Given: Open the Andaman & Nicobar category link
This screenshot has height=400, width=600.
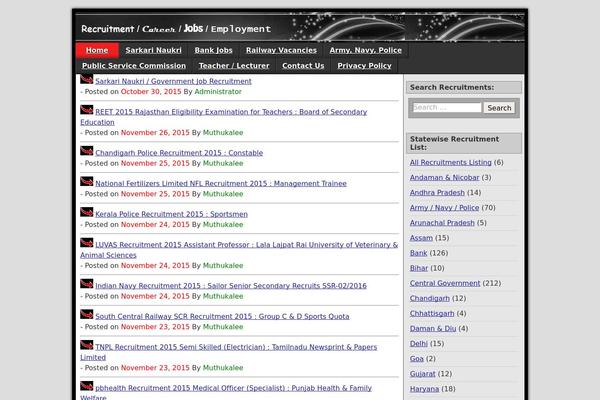Looking at the screenshot, I should tap(444, 178).
